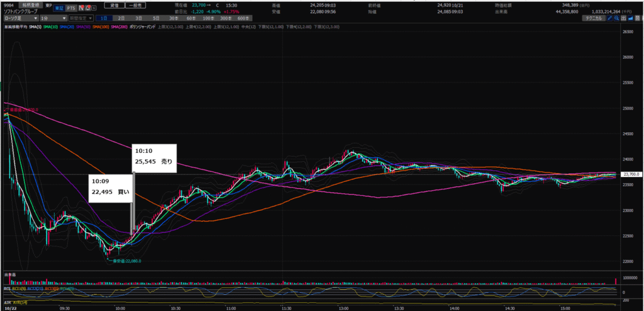Screen dimensions: 644x311
Task: Select the 5日 period tab
Action: tap(155, 18)
